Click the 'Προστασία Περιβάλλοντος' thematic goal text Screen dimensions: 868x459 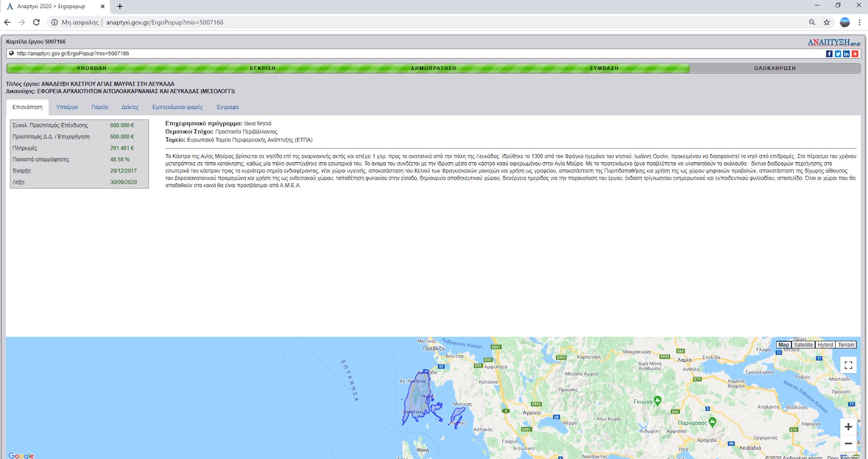tap(246, 132)
